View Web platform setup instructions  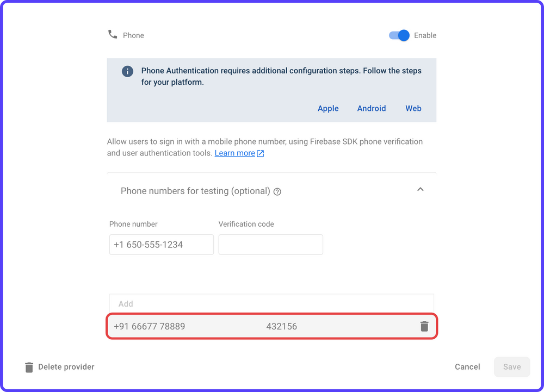pos(413,108)
